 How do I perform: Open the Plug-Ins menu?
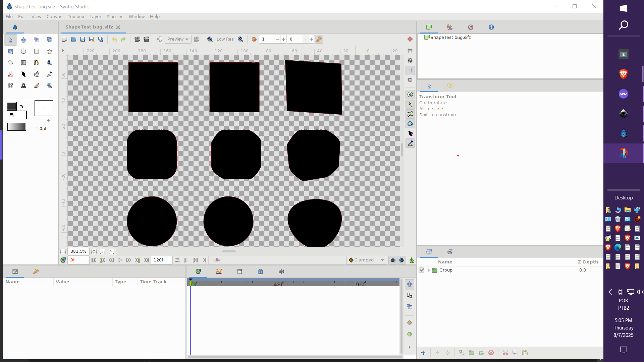click(x=115, y=16)
